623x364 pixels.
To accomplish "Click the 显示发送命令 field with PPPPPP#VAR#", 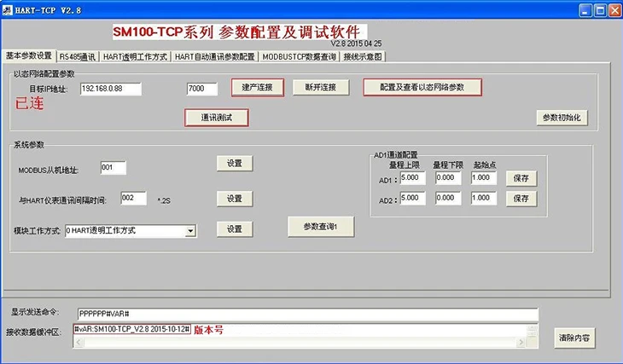I will 308,314.
